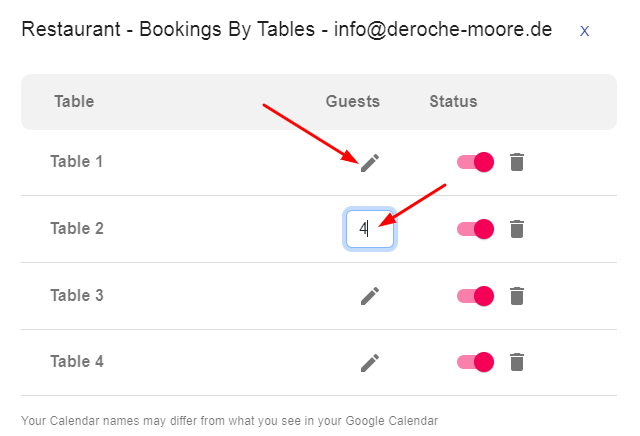Delete Table 1 with trash icon
640x436 pixels.
[516, 162]
